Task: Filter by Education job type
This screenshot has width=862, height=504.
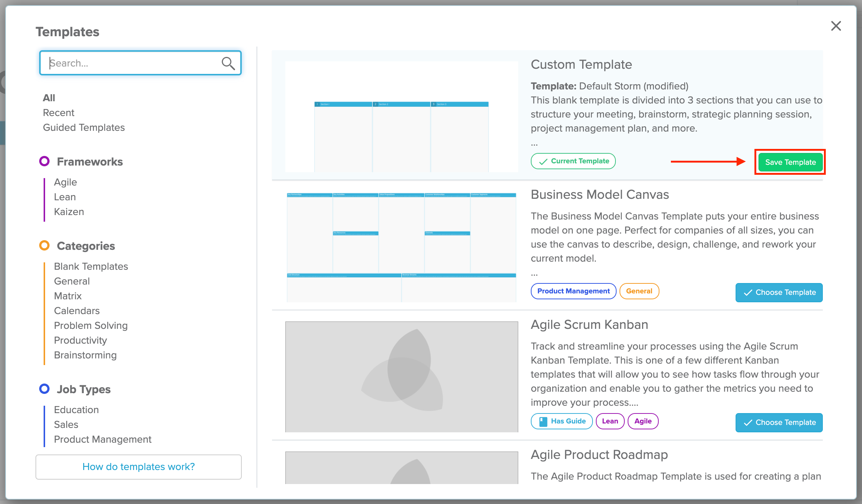Action: tap(77, 410)
